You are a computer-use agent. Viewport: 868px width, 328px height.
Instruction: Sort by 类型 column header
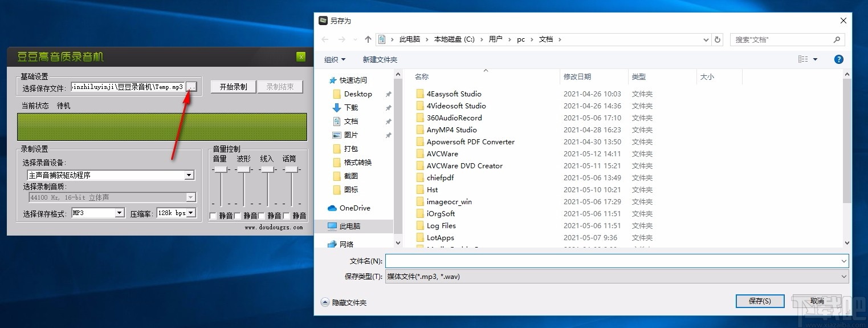click(639, 76)
